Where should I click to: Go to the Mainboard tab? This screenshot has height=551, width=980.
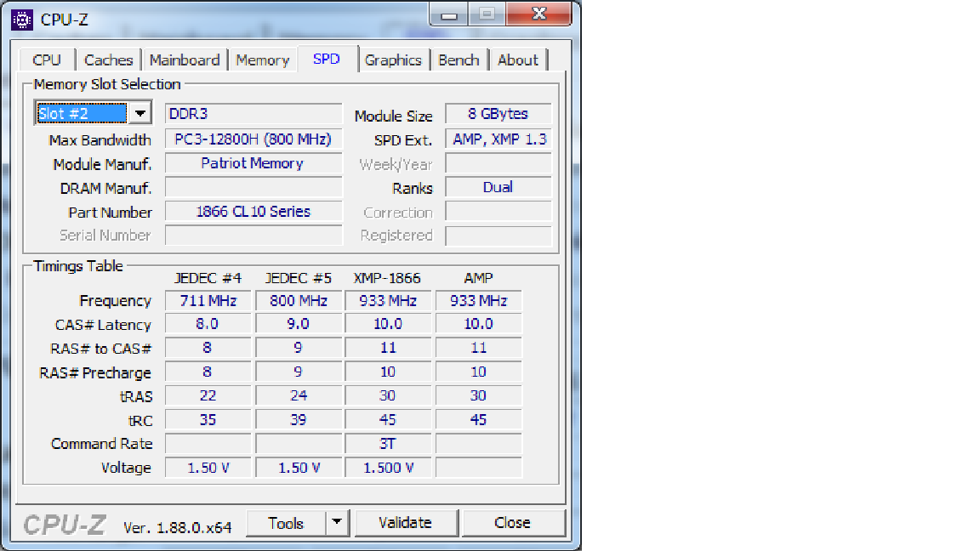pos(185,60)
